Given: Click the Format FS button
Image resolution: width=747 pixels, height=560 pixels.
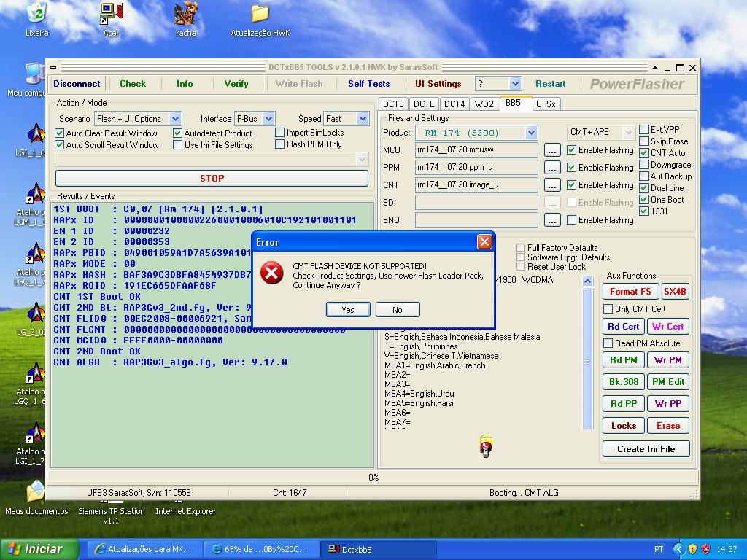Looking at the screenshot, I should pos(630,292).
